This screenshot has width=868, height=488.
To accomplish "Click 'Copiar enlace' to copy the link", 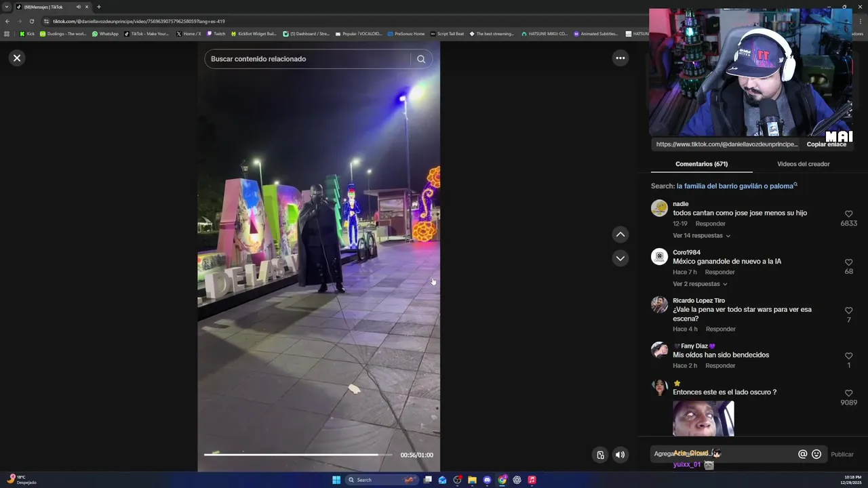I will pos(826,144).
